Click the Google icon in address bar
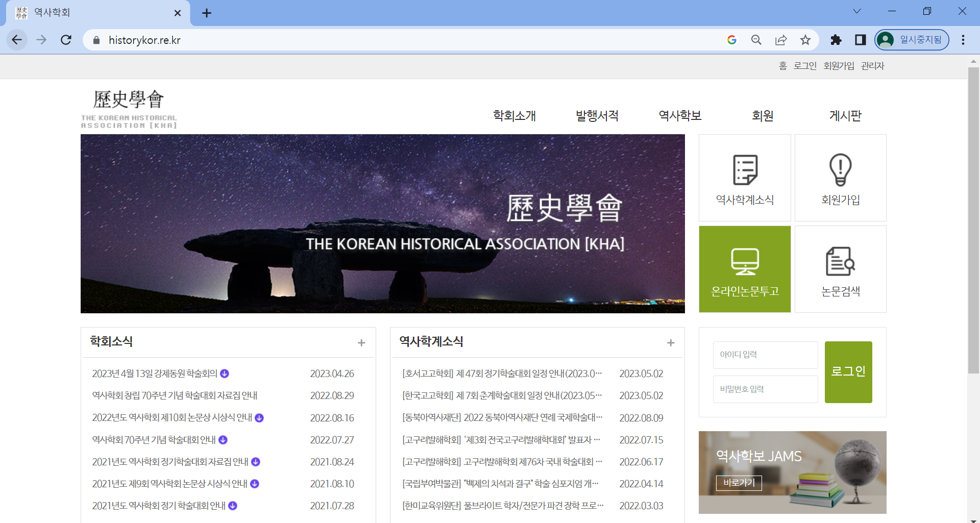The width and height of the screenshot is (980, 523). (x=732, y=40)
